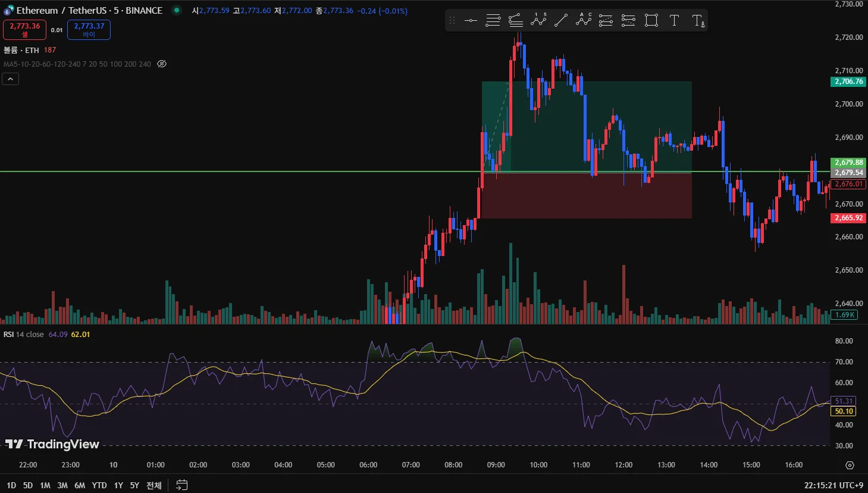Image resolution: width=868 pixels, height=493 pixels.
Task: Click the Ethereum / TetherUS symbol title
Action: click(89, 10)
